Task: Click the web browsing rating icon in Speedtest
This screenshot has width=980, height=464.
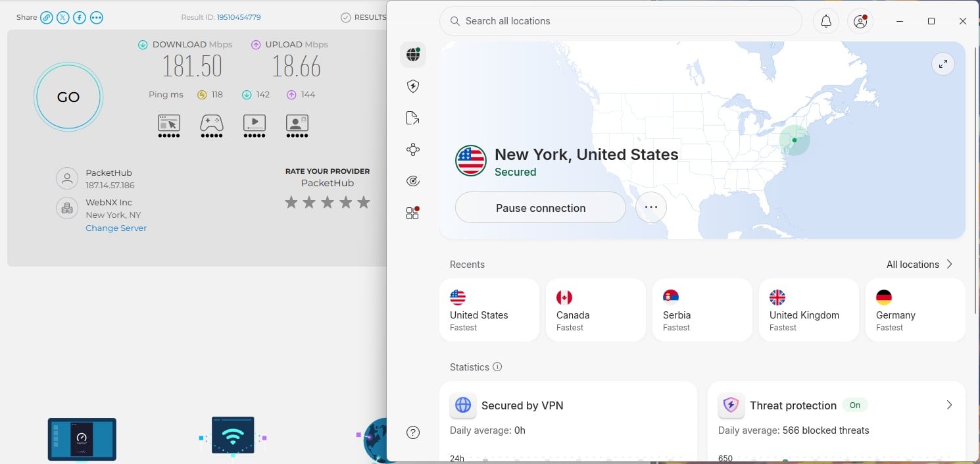Action: [169, 123]
